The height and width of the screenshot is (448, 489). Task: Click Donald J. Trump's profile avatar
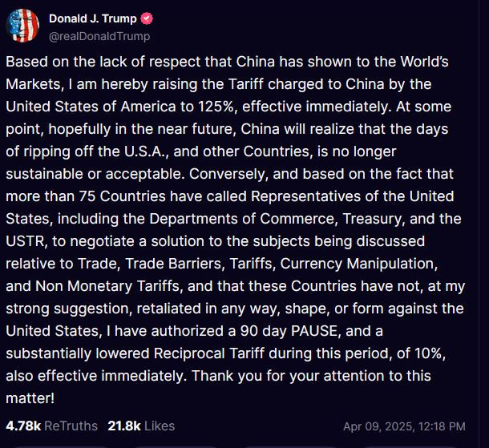[x=22, y=26]
